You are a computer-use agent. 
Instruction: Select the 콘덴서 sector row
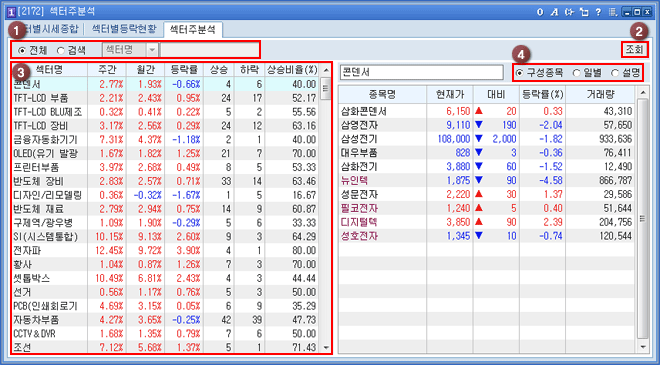(x=165, y=84)
